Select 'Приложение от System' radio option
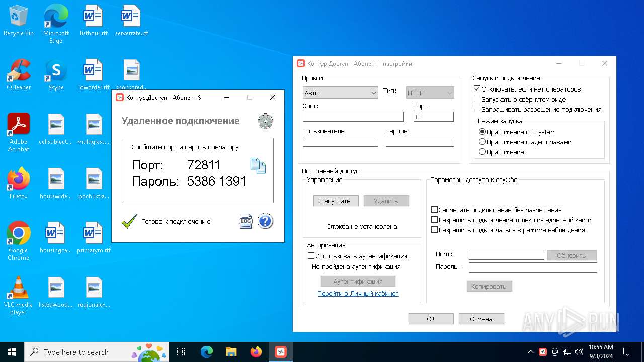This screenshot has width=644, height=362. pos(482,132)
